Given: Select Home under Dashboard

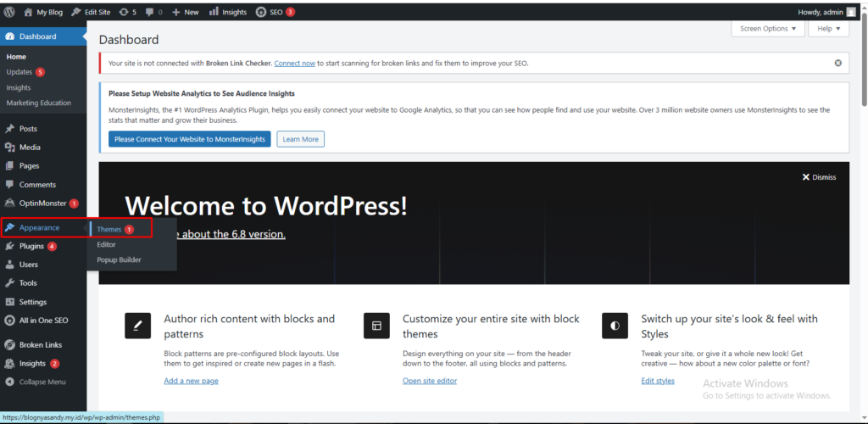Looking at the screenshot, I should pyautogui.click(x=16, y=57).
